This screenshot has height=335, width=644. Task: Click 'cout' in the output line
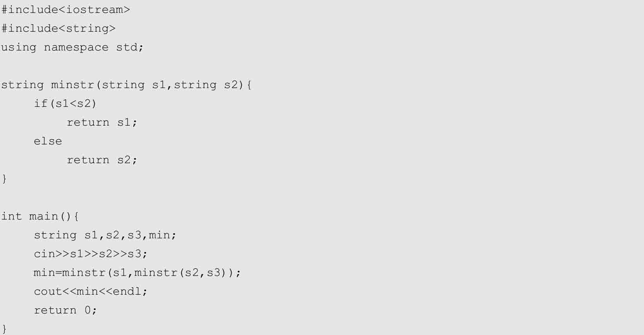coord(48,292)
